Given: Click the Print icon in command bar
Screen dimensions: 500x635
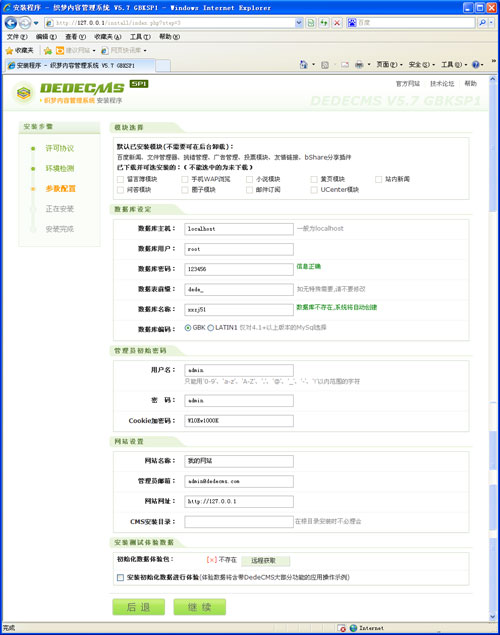Looking at the screenshot, I should click(359, 64).
